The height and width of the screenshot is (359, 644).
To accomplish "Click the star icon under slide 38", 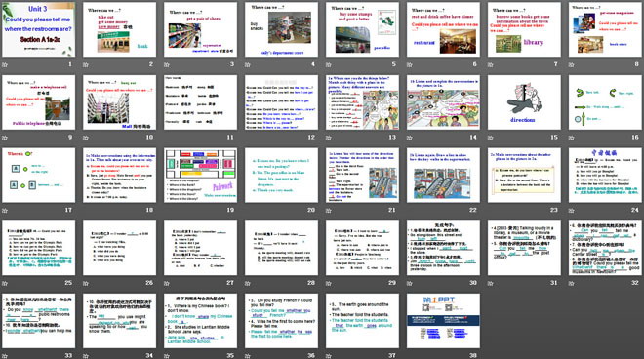I will coord(409,356).
